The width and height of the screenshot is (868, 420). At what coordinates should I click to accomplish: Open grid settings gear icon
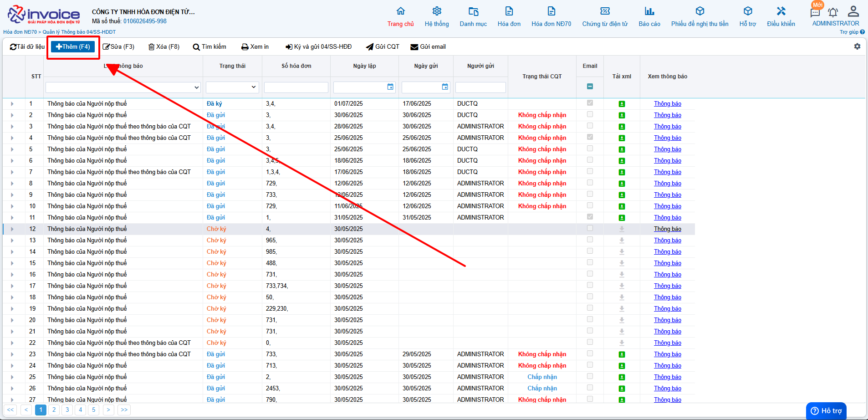[x=857, y=46]
